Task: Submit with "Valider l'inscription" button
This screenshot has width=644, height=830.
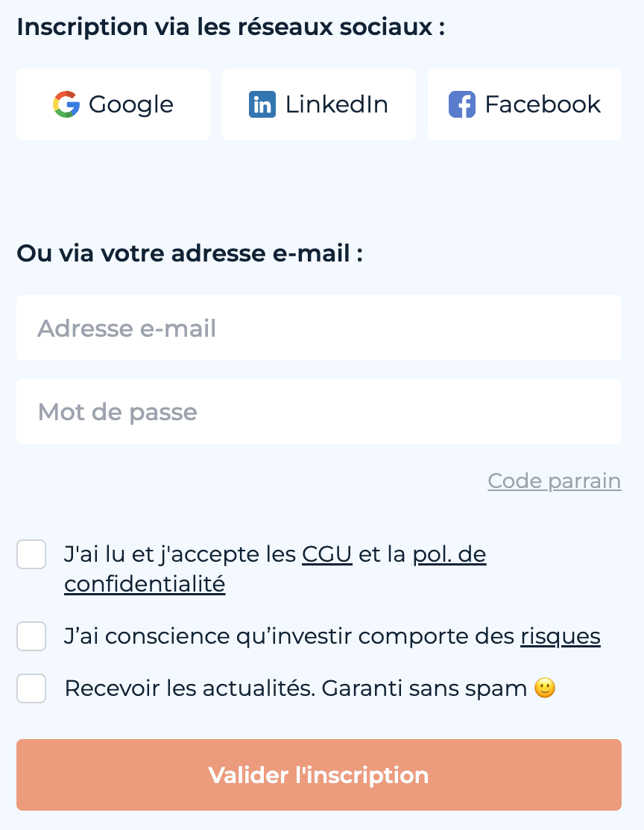Action: coord(319,774)
